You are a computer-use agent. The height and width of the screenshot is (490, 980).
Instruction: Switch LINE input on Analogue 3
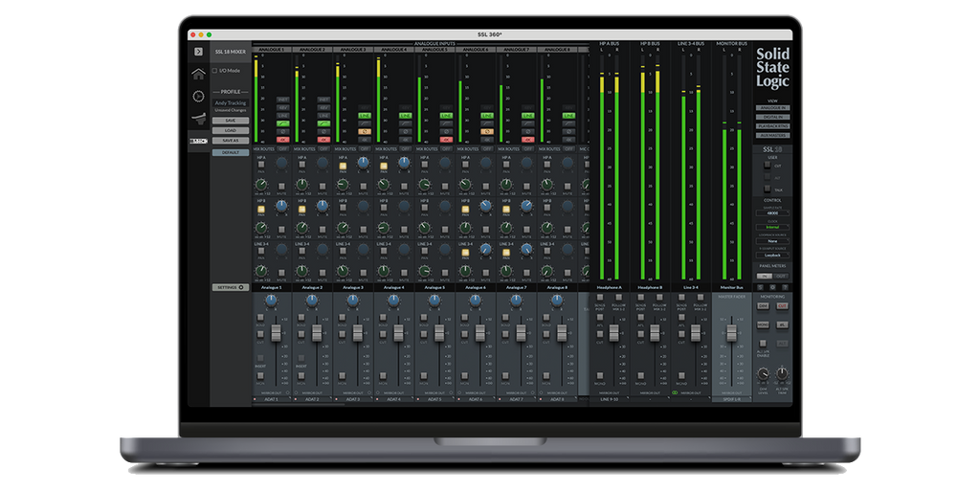365,116
